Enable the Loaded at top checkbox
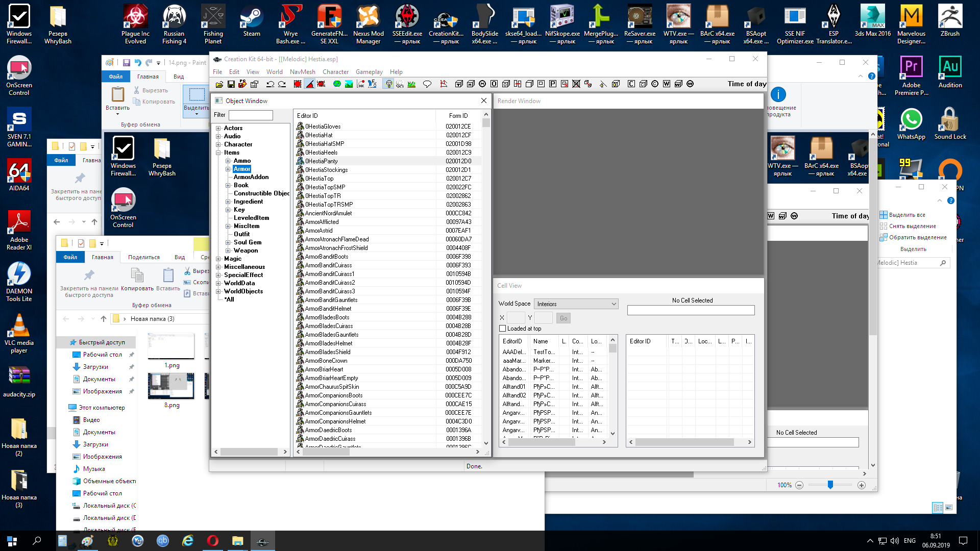980x551 pixels. (x=503, y=329)
